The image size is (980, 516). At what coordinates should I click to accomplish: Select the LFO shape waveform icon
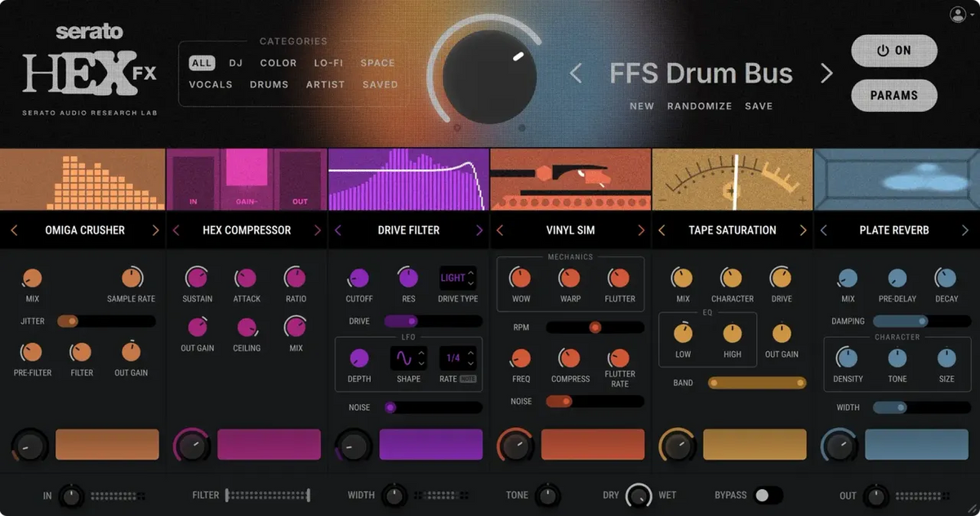coord(406,358)
